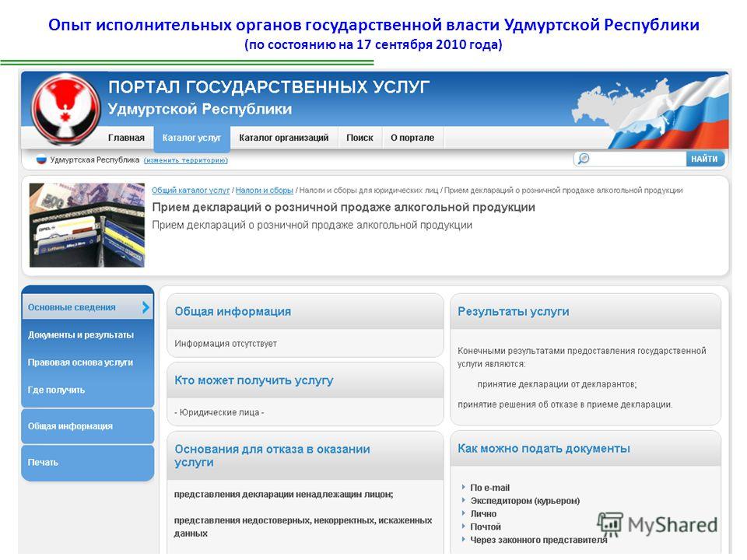Click the принятие решения об отказе text
This screenshot has height=560, width=747.
(565, 404)
